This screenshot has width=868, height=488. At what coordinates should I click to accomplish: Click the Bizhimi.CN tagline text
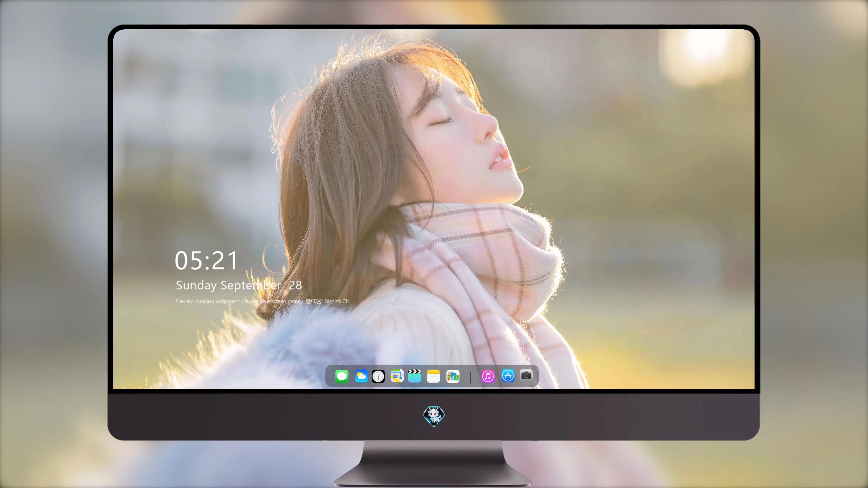point(262,301)
